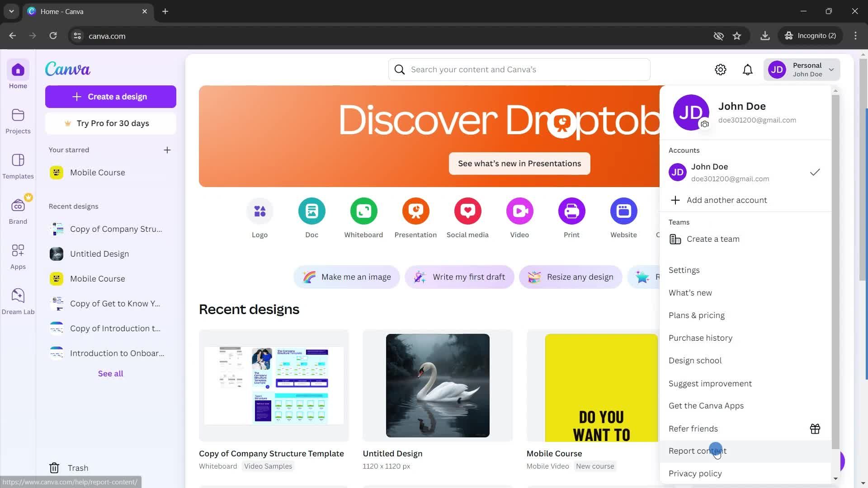Screen dimensions: 868x488
Task: Click See all recent designs link
Action: [110, 374]
